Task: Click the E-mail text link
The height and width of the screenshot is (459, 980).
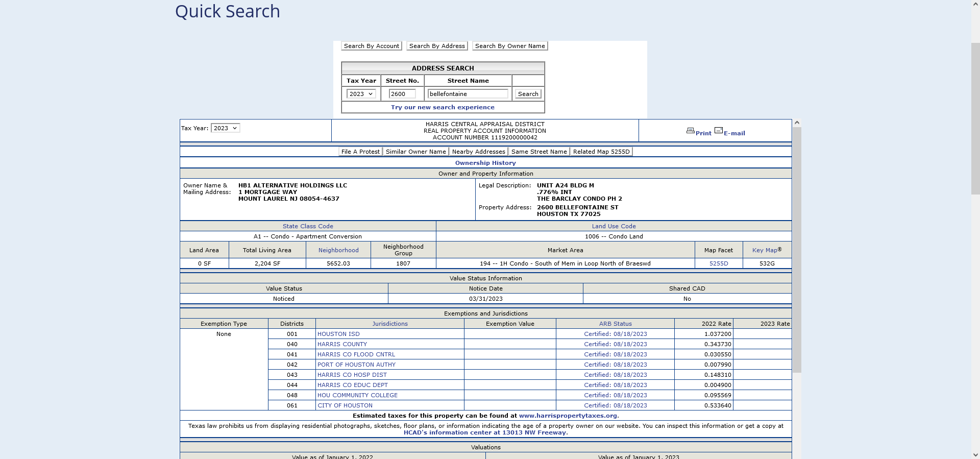Action: (734, 133)
